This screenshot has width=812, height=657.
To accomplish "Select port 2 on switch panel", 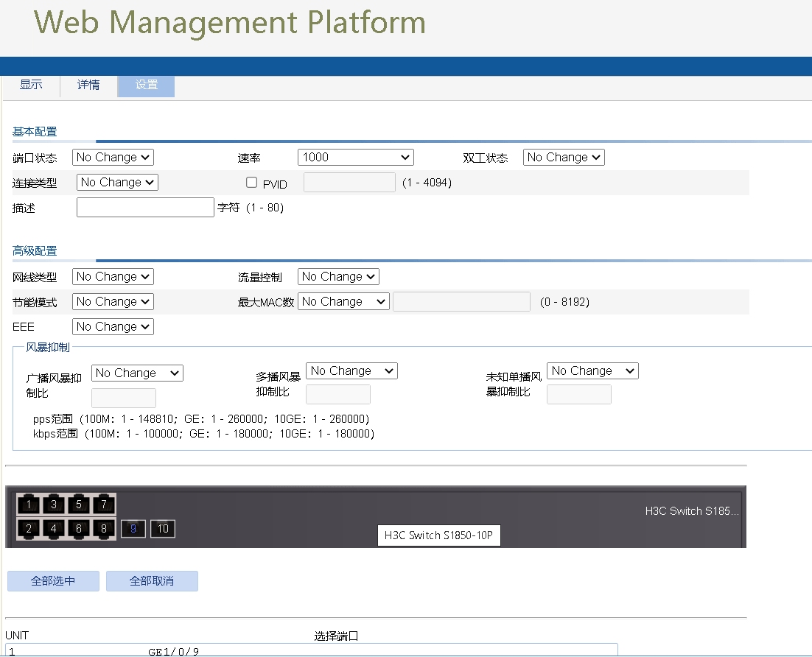I will 29,529.
